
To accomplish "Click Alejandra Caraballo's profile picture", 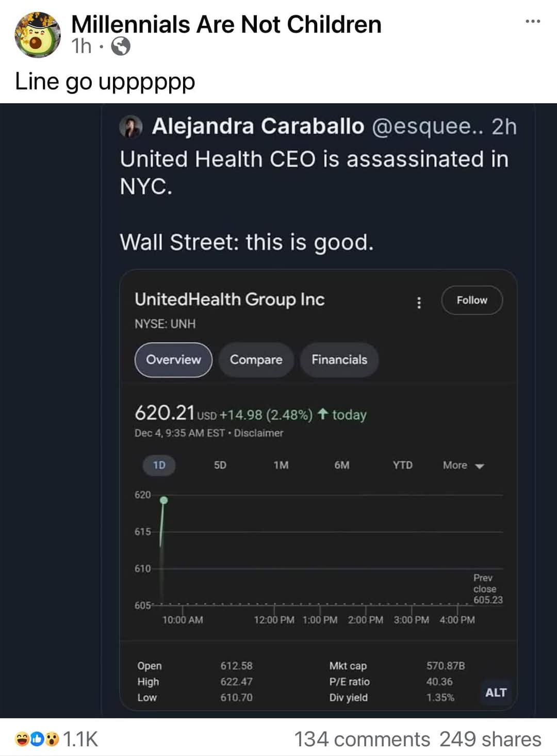I will coord(131,127).
